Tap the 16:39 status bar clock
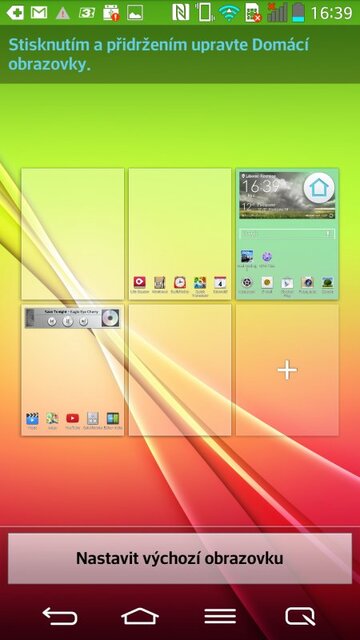Image resolution: width=360 pixels, height=640 pixels. [331, 13]
